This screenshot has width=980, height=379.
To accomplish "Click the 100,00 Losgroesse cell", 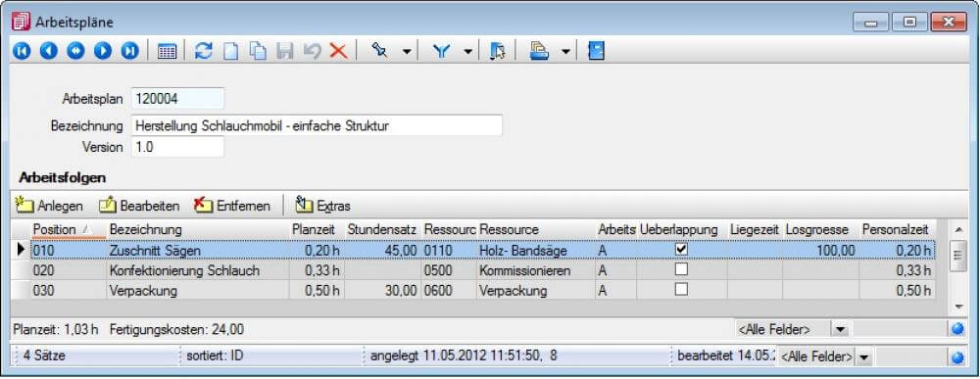I will (820, 251).
